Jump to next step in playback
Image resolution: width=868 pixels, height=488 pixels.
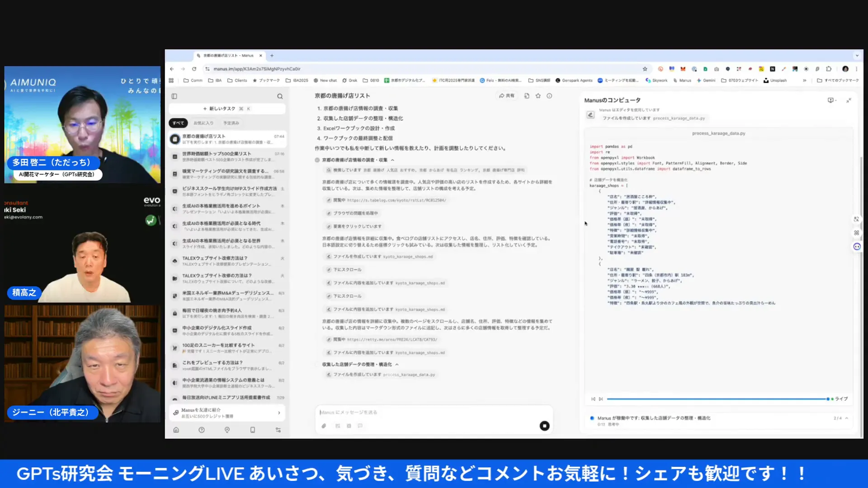pyautogui.click(x=601, y=399)
